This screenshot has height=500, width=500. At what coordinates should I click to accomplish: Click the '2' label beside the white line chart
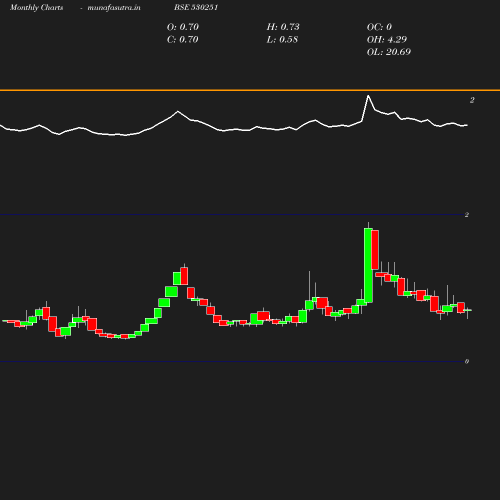click(x=472, y=100)
